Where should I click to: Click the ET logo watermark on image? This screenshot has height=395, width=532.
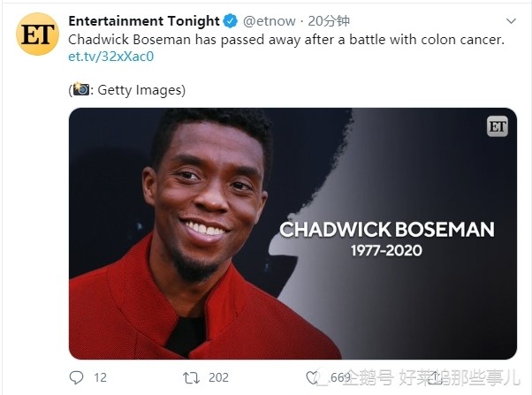tap(498, 126)
